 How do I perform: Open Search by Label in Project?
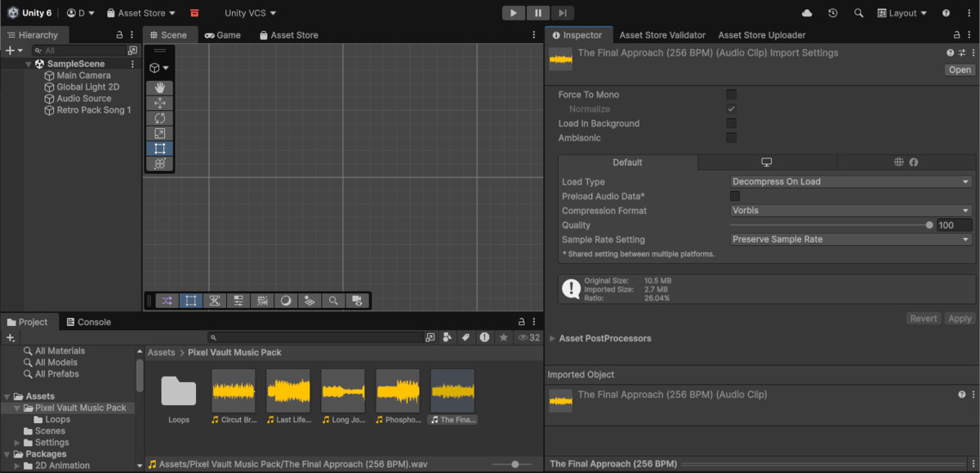click(465, 337)
